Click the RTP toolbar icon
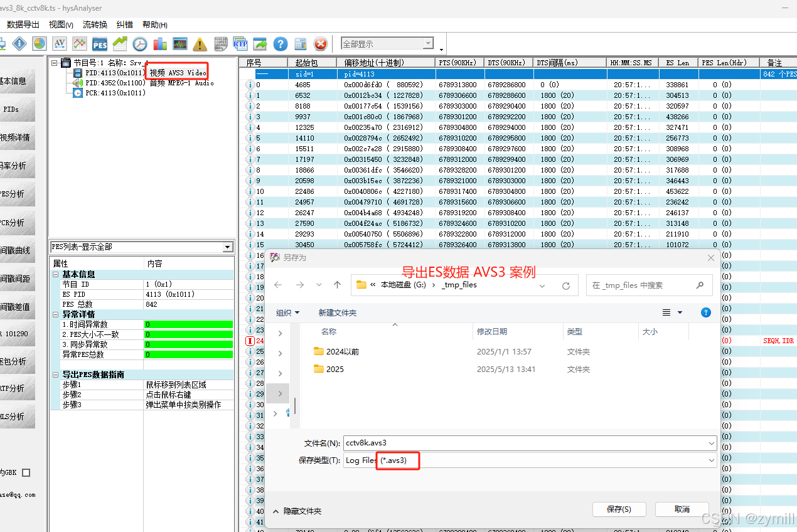The height and width of the screenshot is (532, 797). click(240, 44)
